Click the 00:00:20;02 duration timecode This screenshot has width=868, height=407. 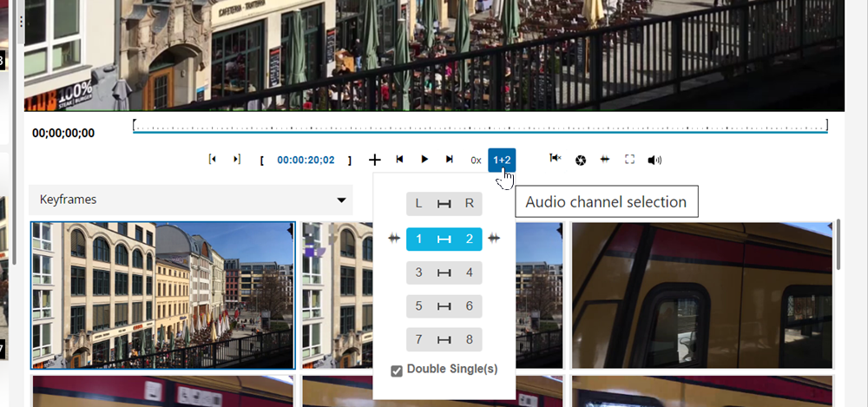pyautogui.click(x=306, y=161)
